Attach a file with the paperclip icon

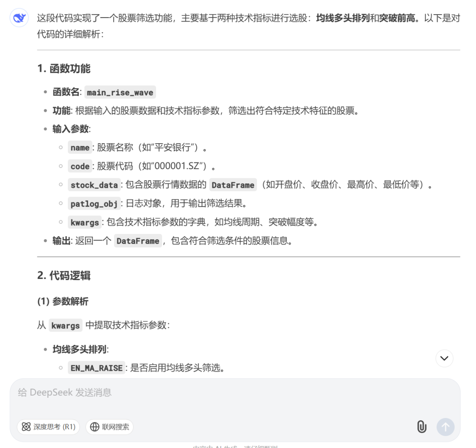[422, 426]
